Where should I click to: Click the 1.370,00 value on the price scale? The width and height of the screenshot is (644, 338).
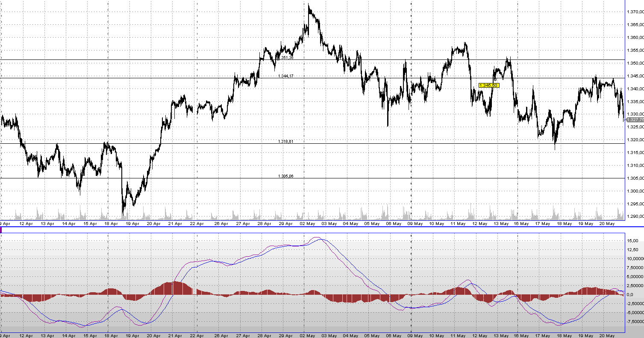[x=635, y=12]
